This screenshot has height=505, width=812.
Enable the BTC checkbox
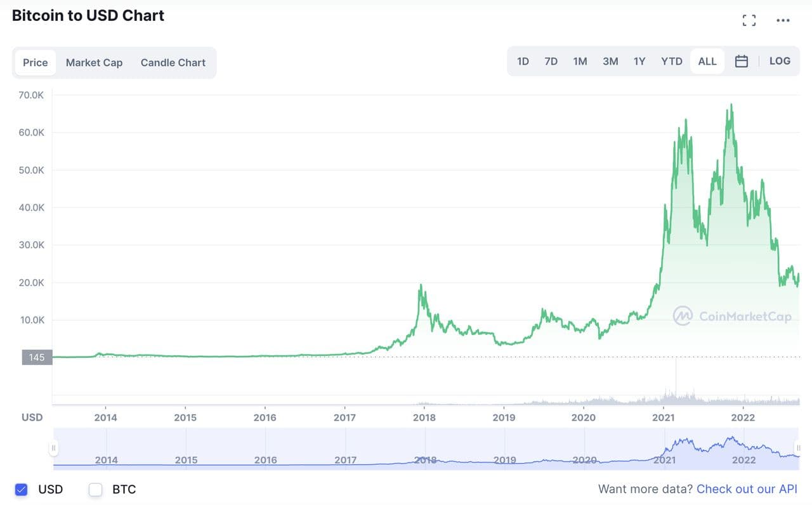[x=96, y=489]
